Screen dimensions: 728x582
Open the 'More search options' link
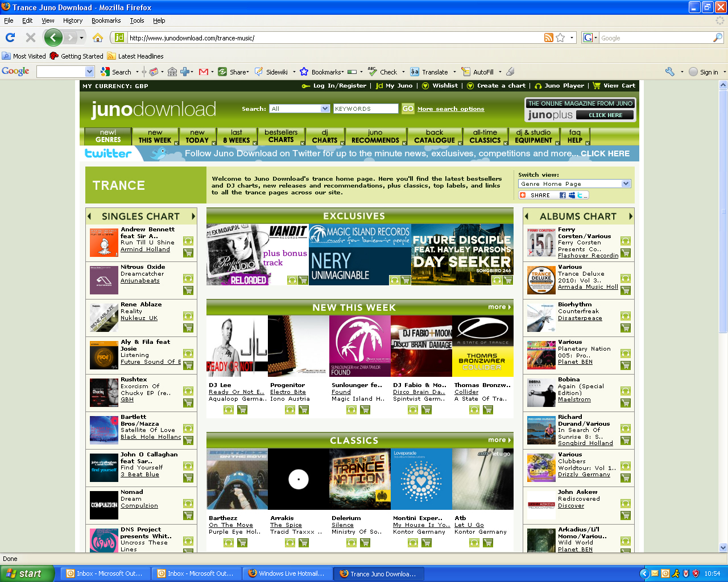tap(450, 109)
